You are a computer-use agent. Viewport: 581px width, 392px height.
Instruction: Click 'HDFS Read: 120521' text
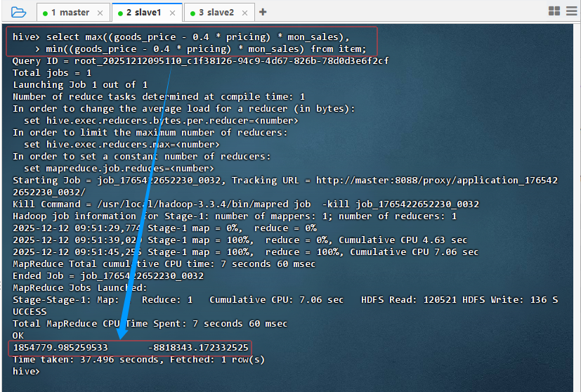pos(409,299)
